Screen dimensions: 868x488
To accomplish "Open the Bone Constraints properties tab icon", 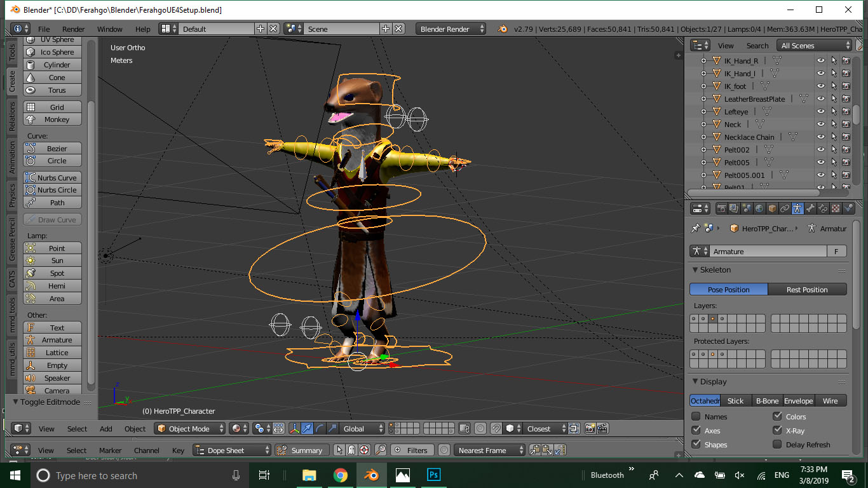I will (823, 208).
